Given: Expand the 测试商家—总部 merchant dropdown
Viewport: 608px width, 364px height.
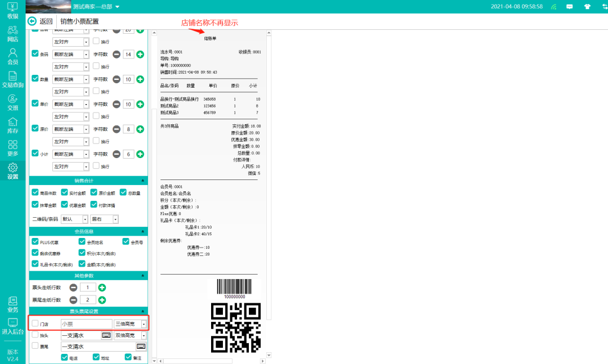Looking at the screenshot, I should 96,7.
